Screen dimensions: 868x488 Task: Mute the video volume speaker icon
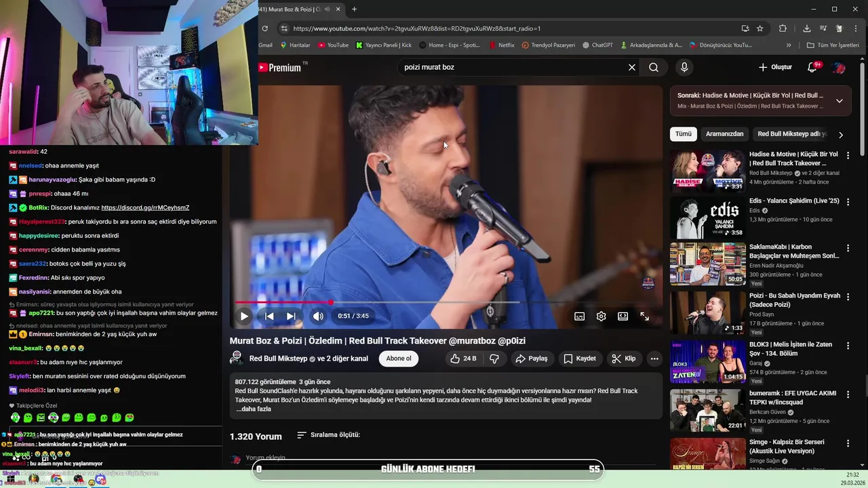tap(318, 316)
